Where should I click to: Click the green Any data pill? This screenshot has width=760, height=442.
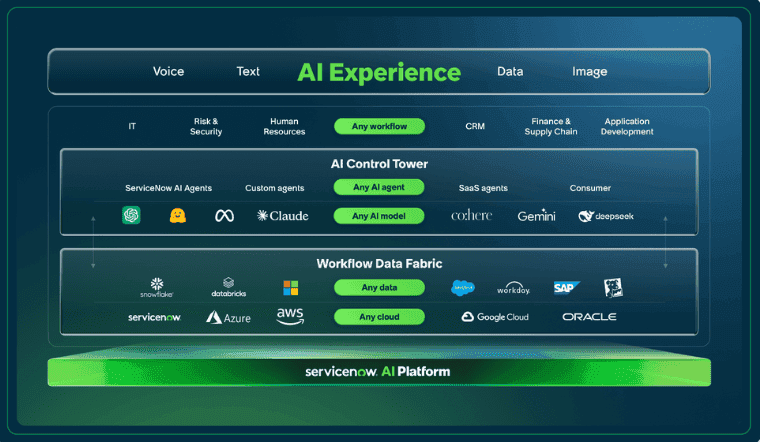379,288
